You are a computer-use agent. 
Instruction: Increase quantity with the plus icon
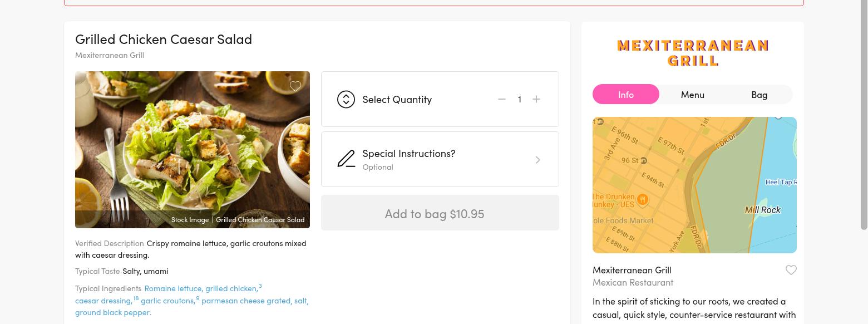(536, 99)
